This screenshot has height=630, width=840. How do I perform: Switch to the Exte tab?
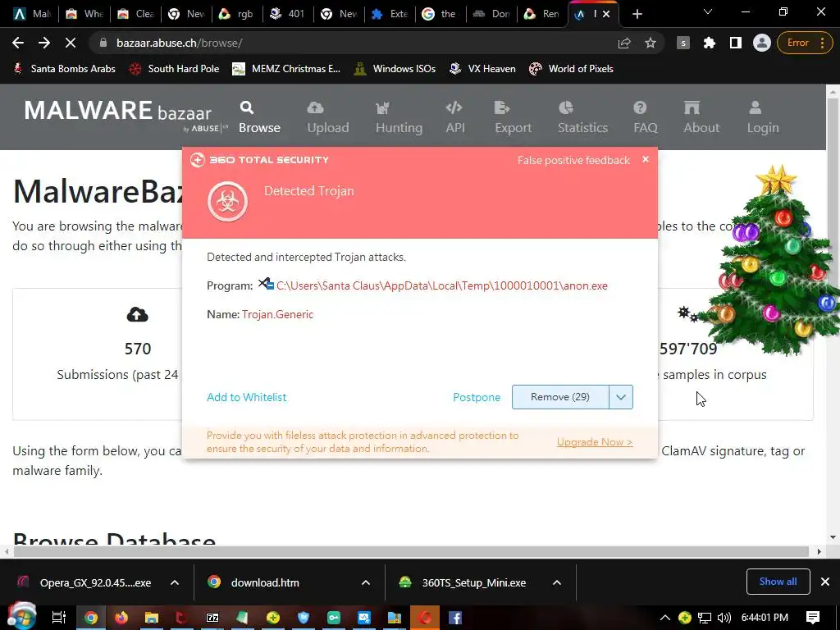point(390,14)
